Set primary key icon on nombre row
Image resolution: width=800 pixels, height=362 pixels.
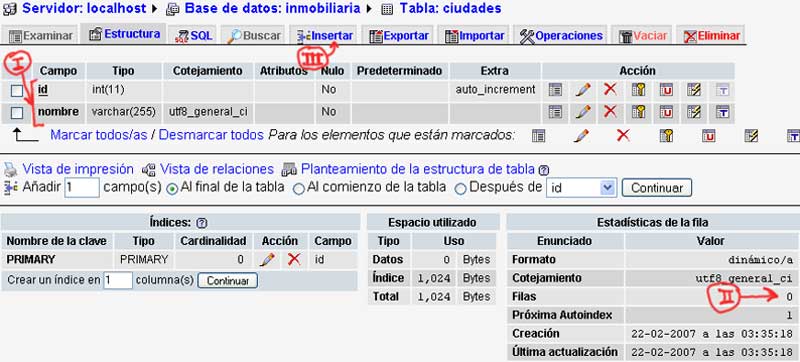coord(638,112)
